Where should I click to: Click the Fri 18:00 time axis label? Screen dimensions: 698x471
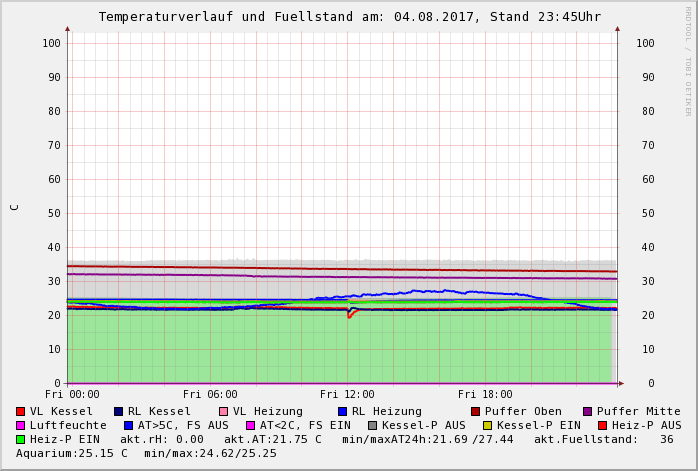[485, 394]
